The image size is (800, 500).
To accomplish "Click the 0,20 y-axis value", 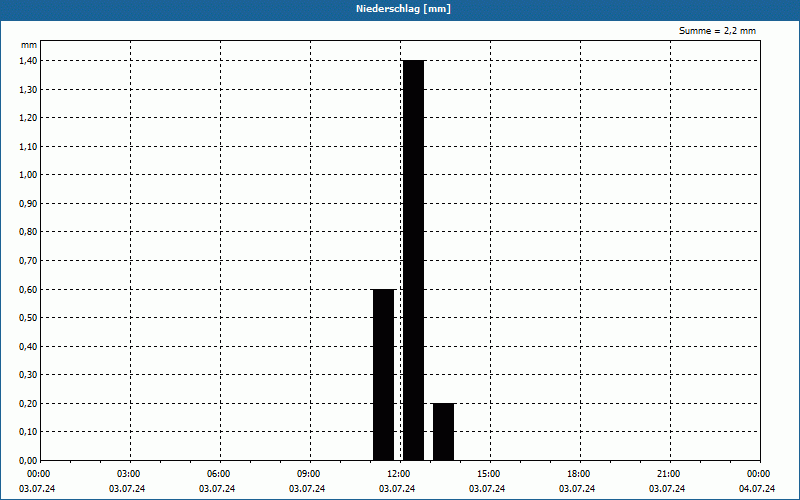I will tap(29, 404).
